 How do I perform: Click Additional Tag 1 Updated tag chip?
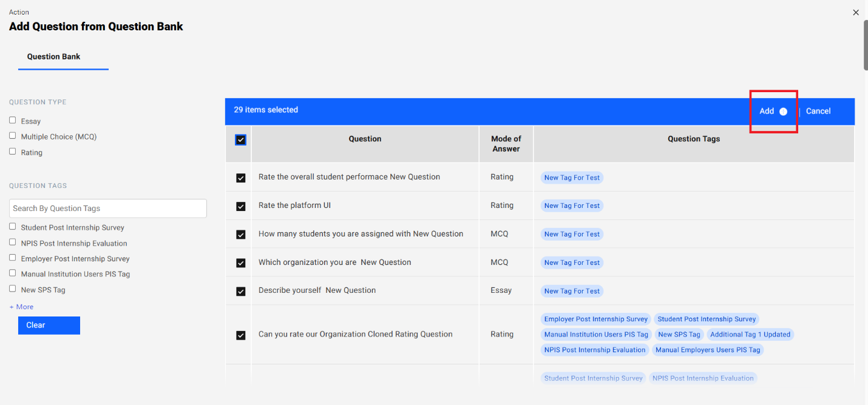click(x=750, y=335)
